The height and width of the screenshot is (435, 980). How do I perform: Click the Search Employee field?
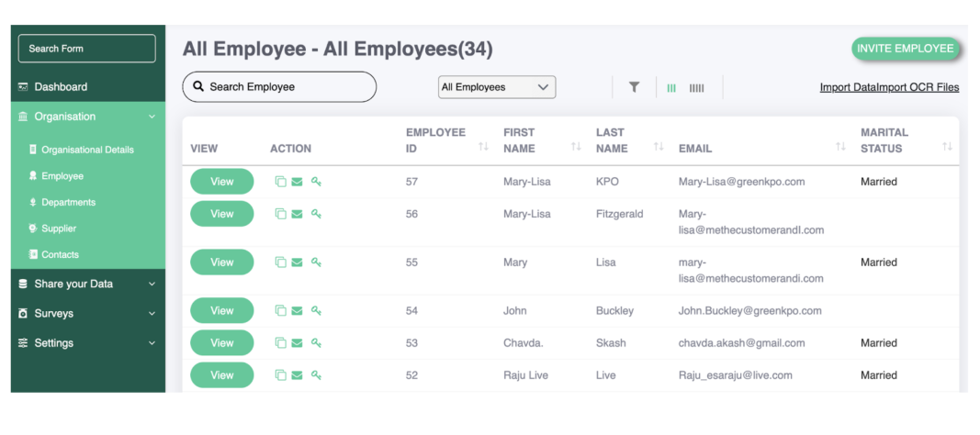click(279, 87)
